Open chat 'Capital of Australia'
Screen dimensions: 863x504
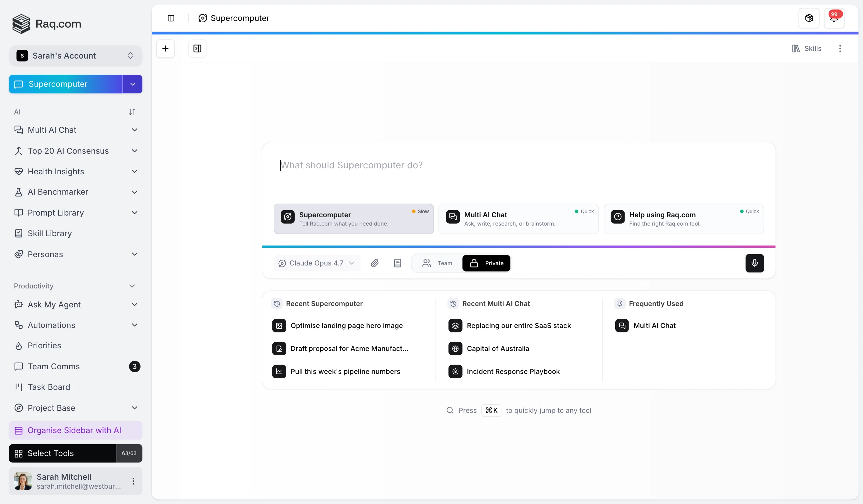[x=498, y=349]
